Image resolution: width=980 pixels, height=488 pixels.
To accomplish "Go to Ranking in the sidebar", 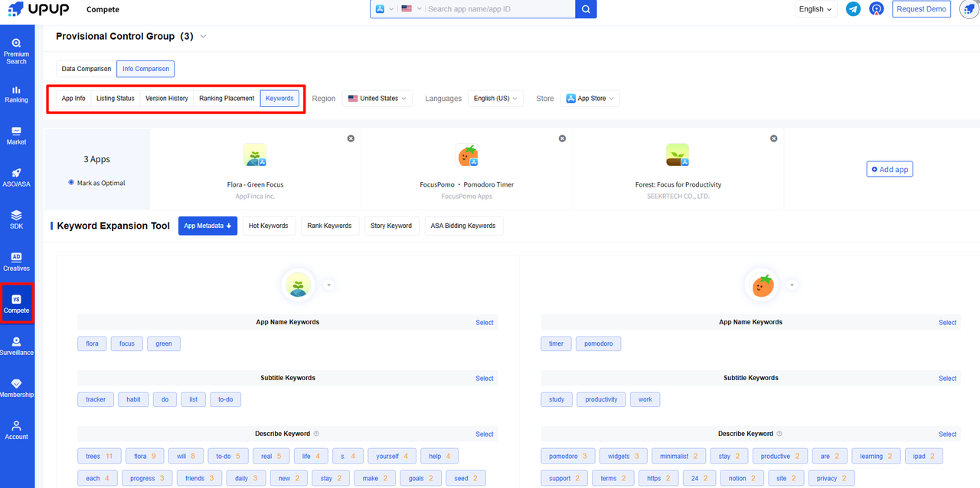I will coord(16,94).
